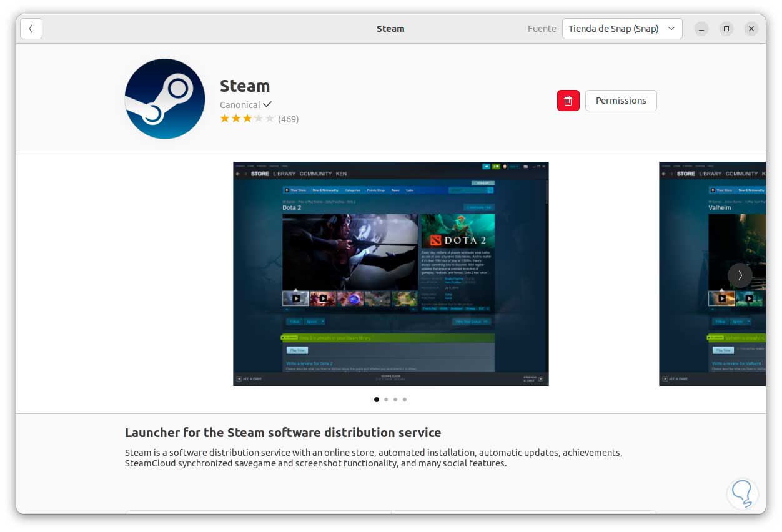This screenshot has height=532, width=782.
Task: Click the Steam app logo
Action: 165,99
